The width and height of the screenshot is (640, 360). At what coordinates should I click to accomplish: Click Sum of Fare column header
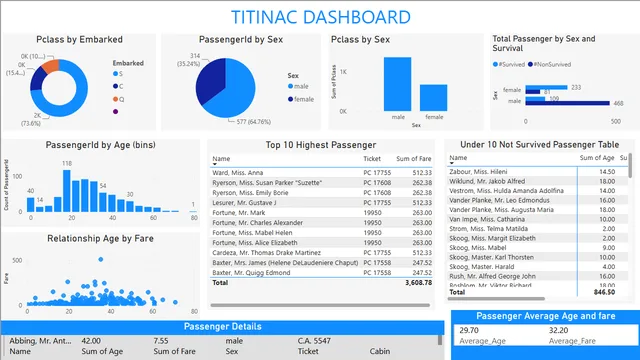(413, 159)
